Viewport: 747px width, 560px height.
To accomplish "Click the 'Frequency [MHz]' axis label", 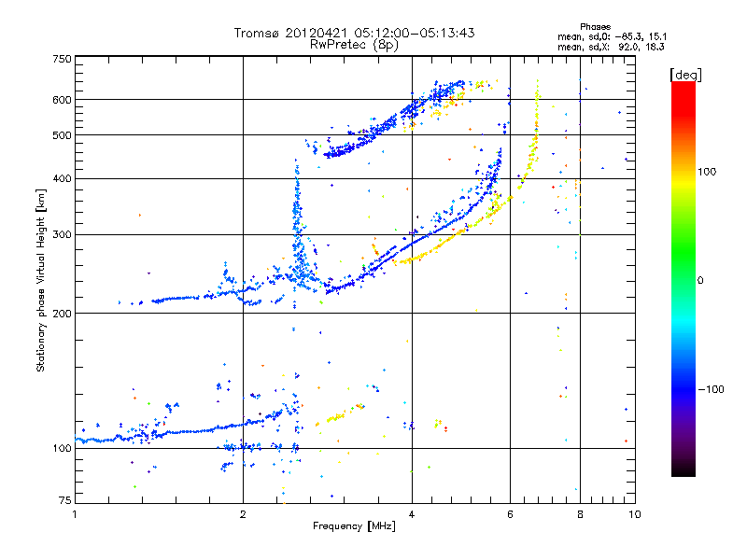I will pos(354,526).
